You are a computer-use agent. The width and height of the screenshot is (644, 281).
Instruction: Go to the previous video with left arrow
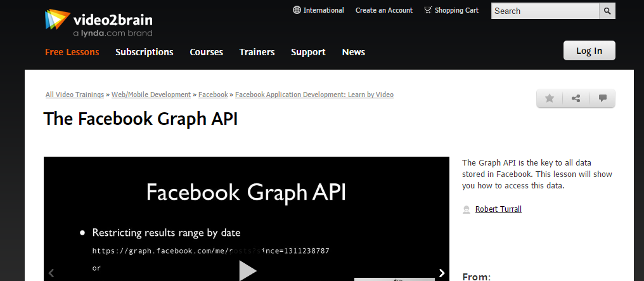coord(51,273)
